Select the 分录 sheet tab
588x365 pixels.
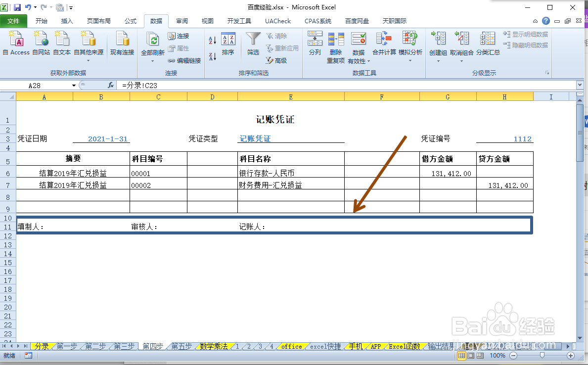click(x=44, y=347)
